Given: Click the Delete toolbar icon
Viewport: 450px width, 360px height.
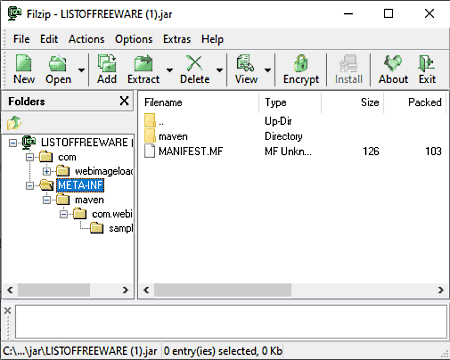Looking at the screenshot, I should [194, 63].
